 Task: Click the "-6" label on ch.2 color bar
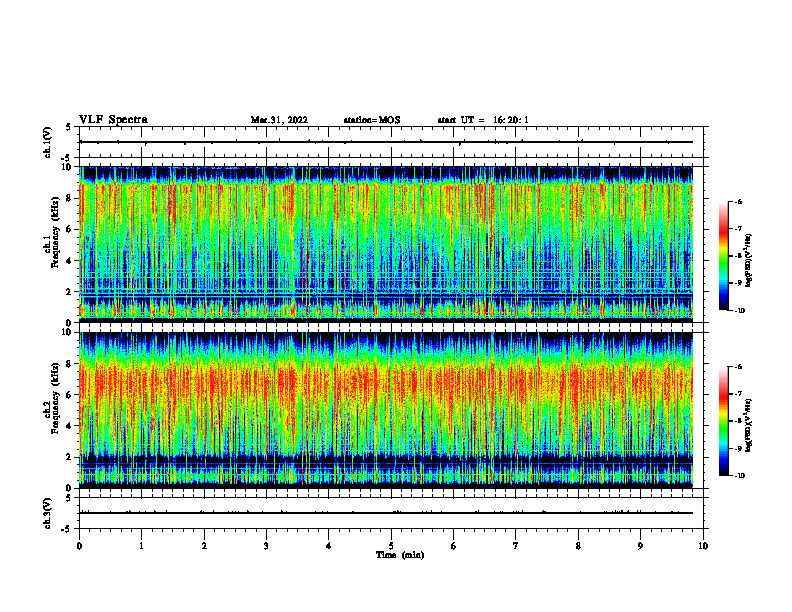tap(738, 367)
